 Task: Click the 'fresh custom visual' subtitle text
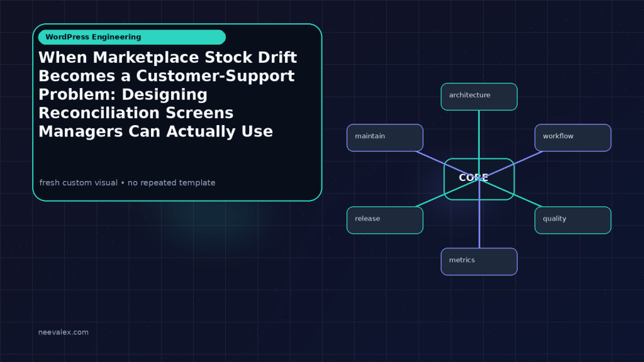[x=127, y=183]
